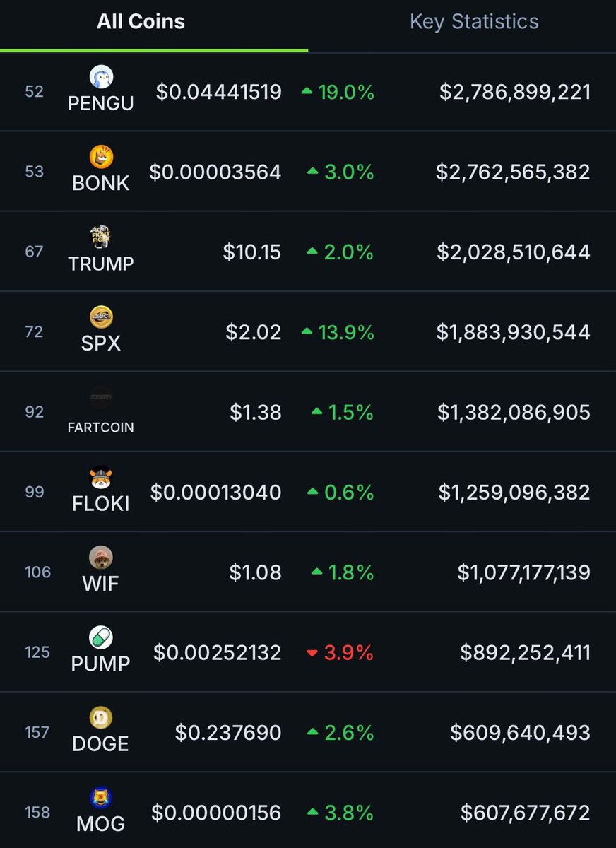The image size is (616, 848).
Task: Switch to the All Coins tab
Action: pyautogui.click(x=141, y=21)
